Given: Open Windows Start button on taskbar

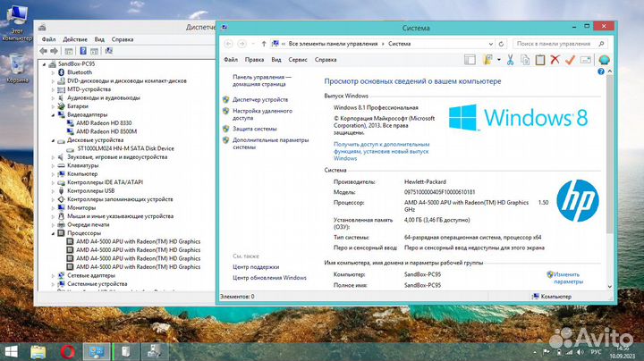Looking at the screenshot, I should 11,351.
